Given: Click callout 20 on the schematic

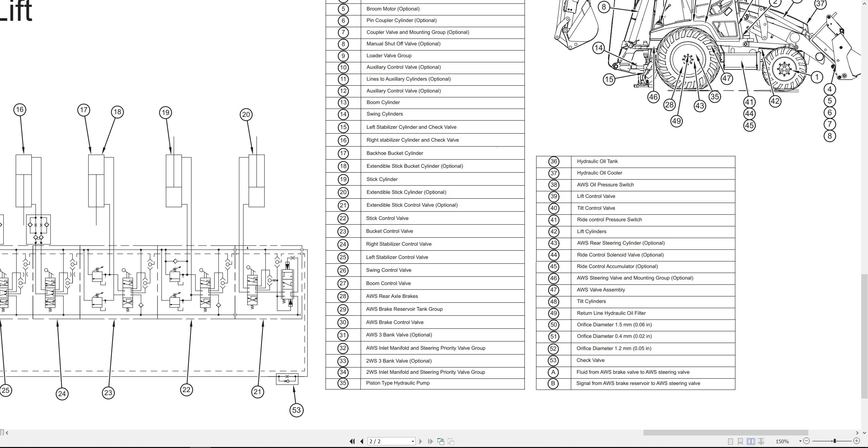Looking at the screenshot, I should tap(246, 115).
